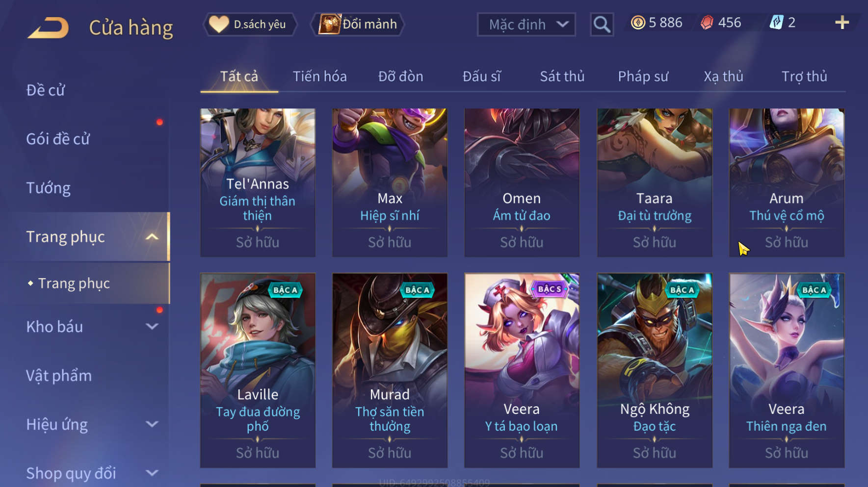This screenshot has width=868, height=487.
Task: Select the Tiến hóa tab
Action: point(320,77)
